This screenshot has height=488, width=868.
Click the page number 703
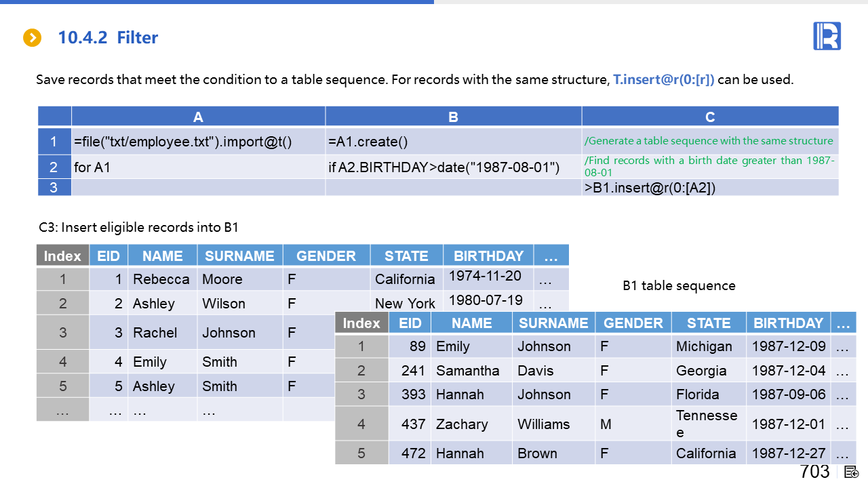click(x=814, y=472)
